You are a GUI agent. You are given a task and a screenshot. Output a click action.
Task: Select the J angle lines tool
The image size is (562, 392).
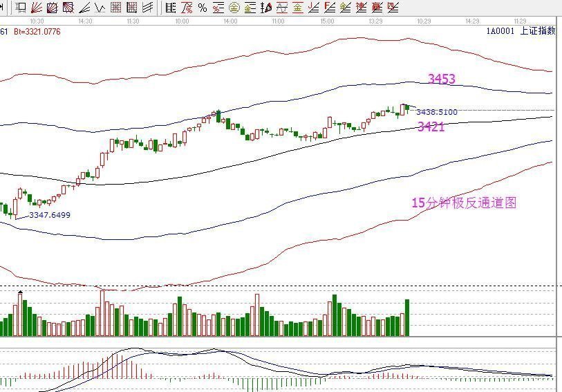tap(314, 7)
